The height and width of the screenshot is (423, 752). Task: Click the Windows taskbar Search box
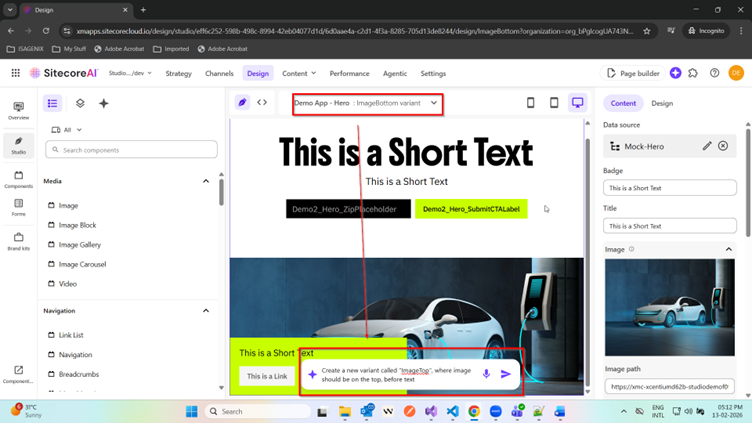click(x=257, y=411)
